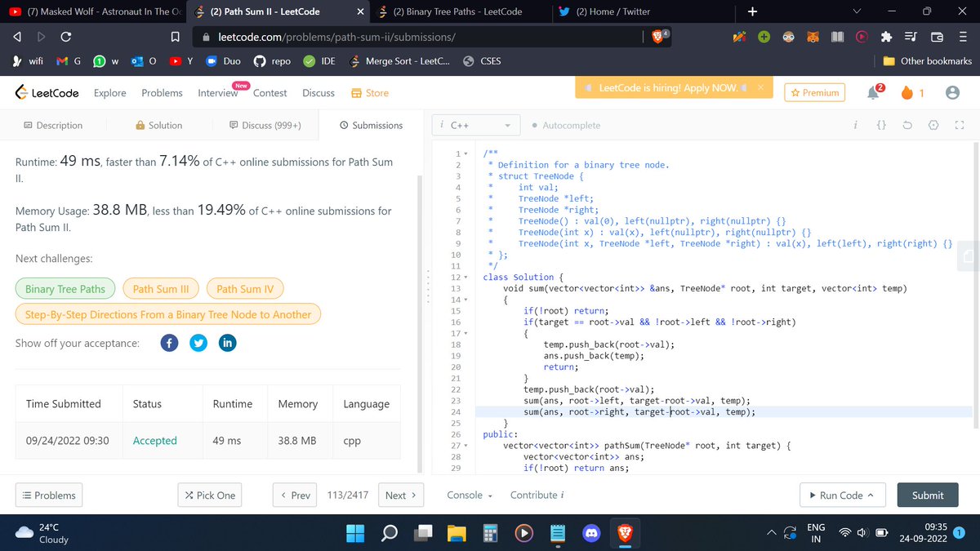Viewport: 980px width, 551px height.
Task: Bookmark this page
Action: tap(175, 37)
